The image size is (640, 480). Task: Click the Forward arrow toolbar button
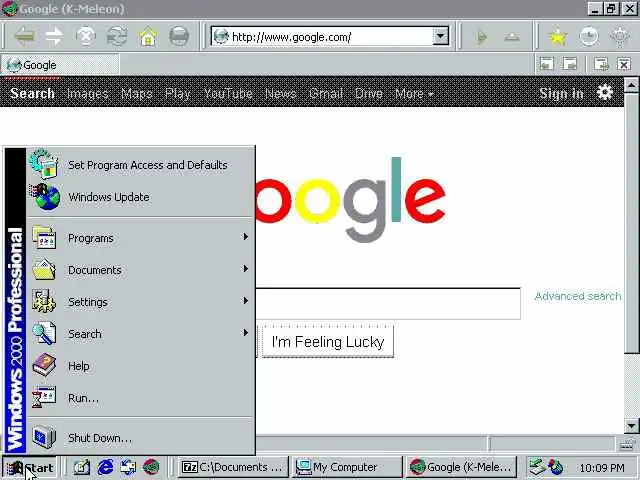pos(55,37)
